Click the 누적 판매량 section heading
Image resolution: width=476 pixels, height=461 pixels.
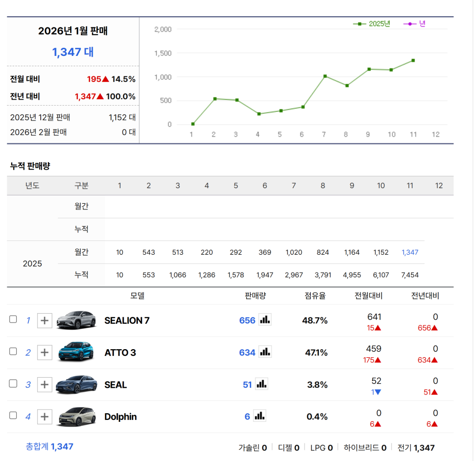[30, 166]
